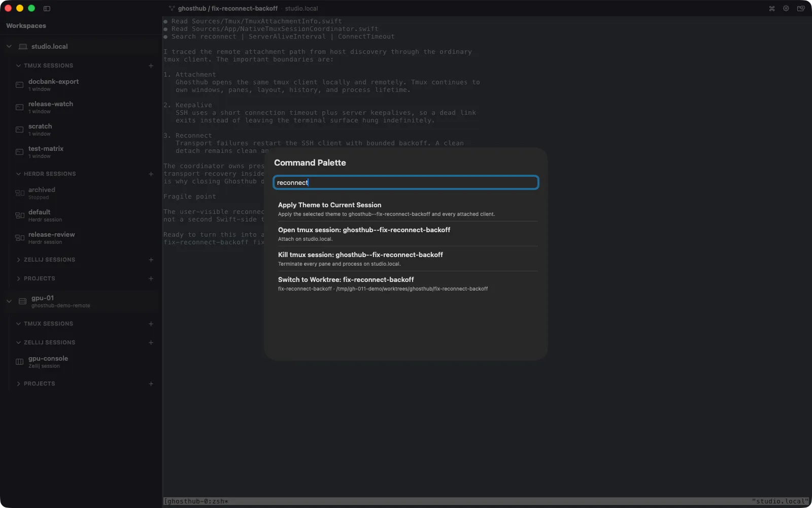Collapse ZELLIJ SESSIONS under gpu-01

click(18, 342)
